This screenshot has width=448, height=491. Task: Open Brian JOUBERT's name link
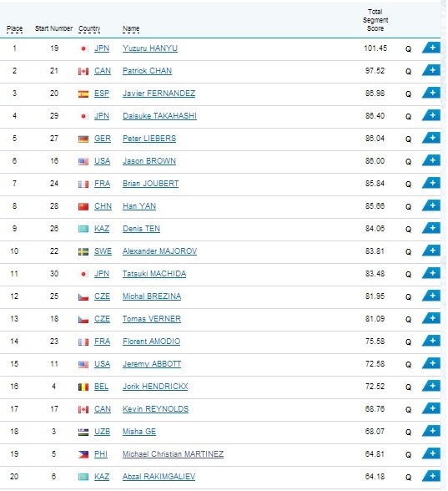tap(150, 184)
